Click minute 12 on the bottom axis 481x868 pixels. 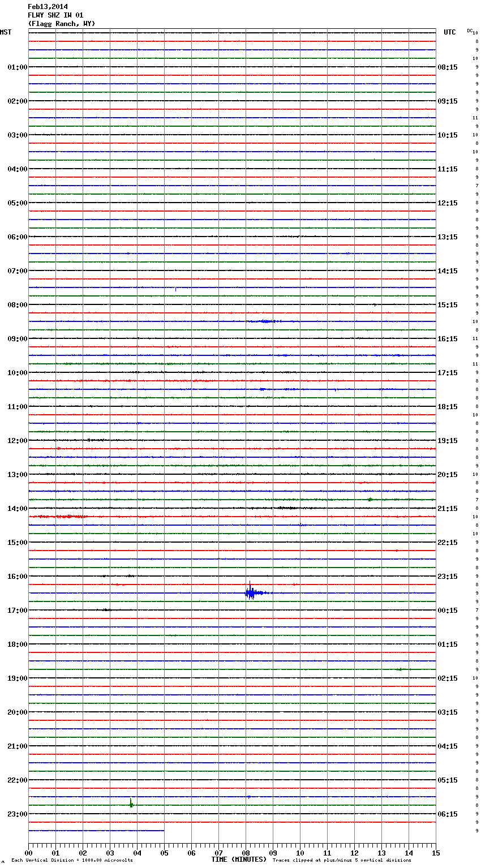354,853
